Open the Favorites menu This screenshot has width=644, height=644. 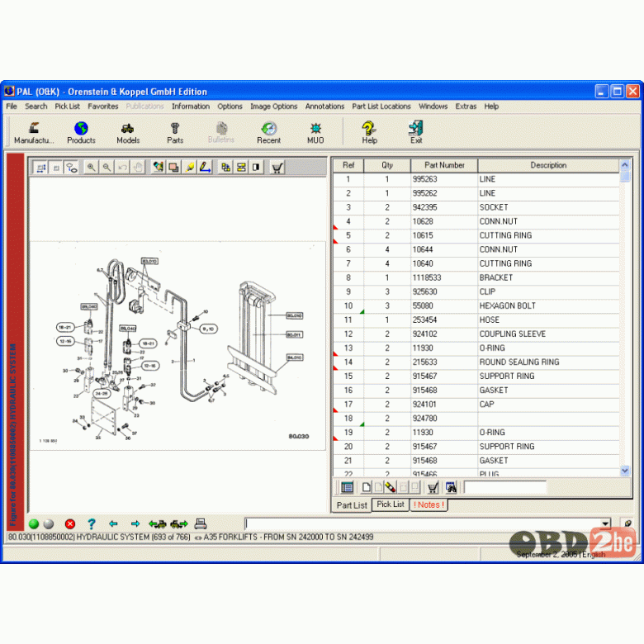(103, 107)
